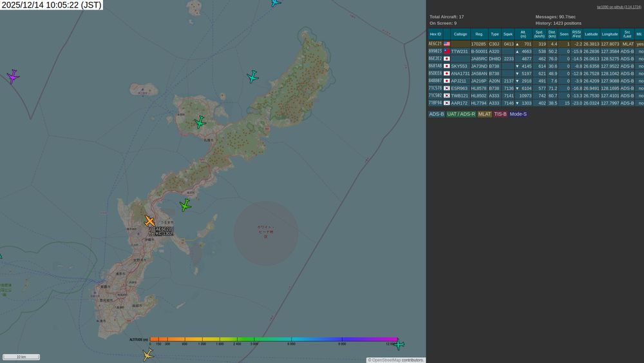Image resolution: width=644 pixels, height=363 pixels.
Task: Sort table by Longitude header
Action: [x=609, y=34]
